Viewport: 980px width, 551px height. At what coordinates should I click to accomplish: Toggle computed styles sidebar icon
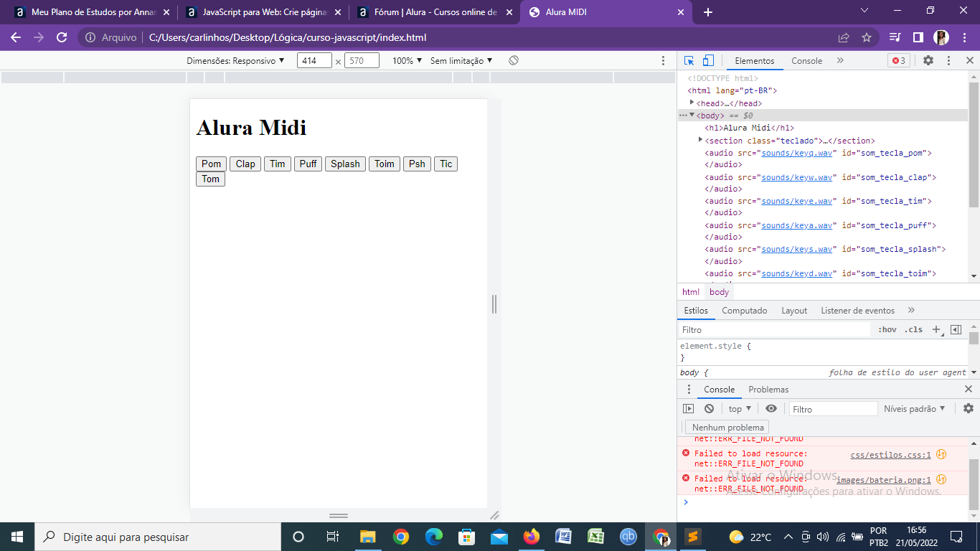[956, 330]
